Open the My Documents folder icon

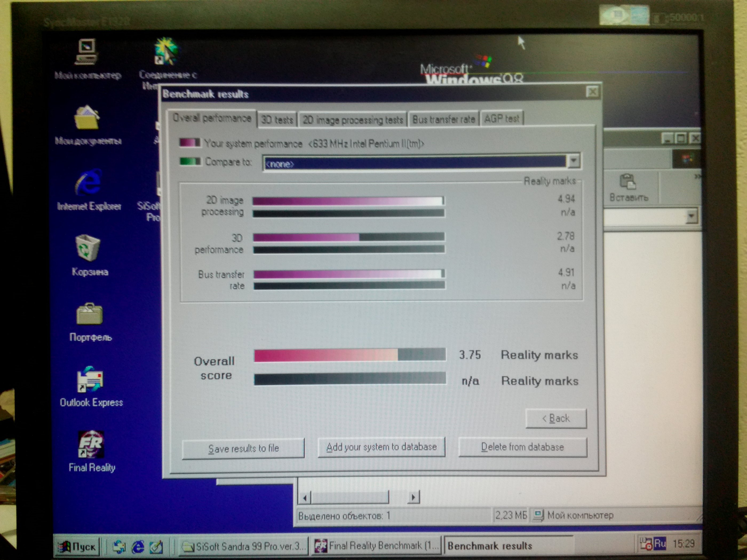[87, 118]
